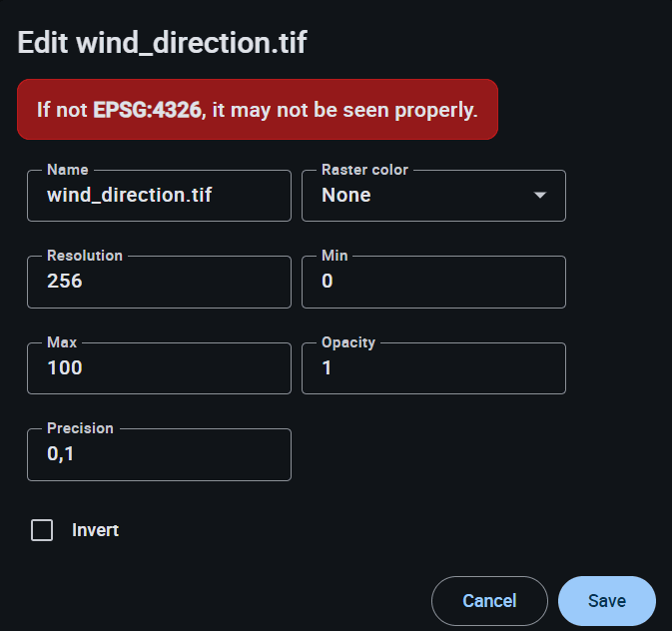Click the Precision field label
The image size is (672, 631).
pyautogui.click(x=80, y=428)
